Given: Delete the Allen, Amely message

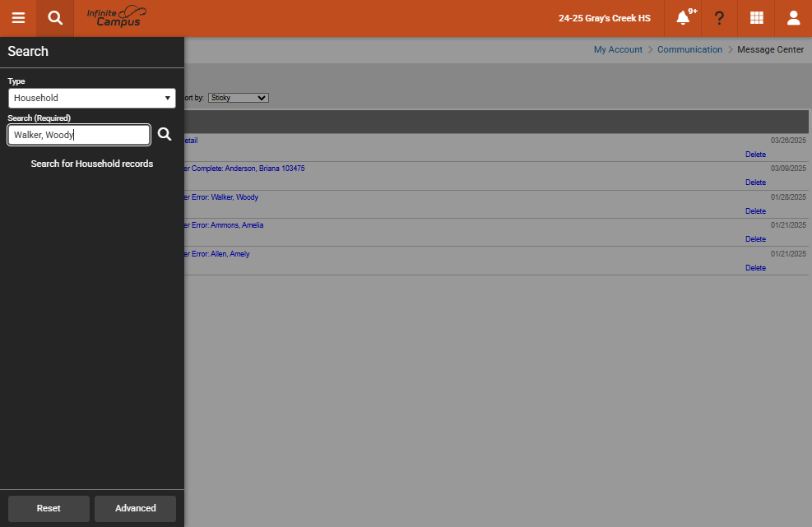Looking at the screenshot, I should coord(755,268).
